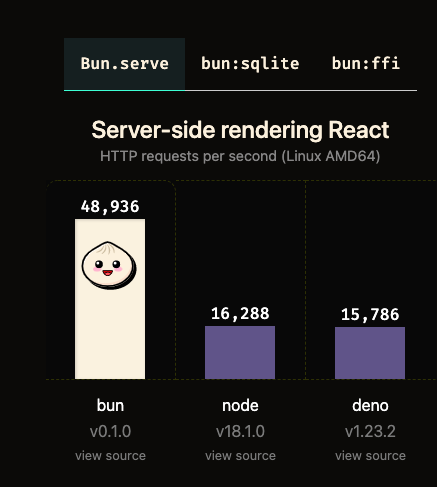Click the deno runtime label
The width and height of the screenshot is (437, 487).
click(x=370, y=406)
